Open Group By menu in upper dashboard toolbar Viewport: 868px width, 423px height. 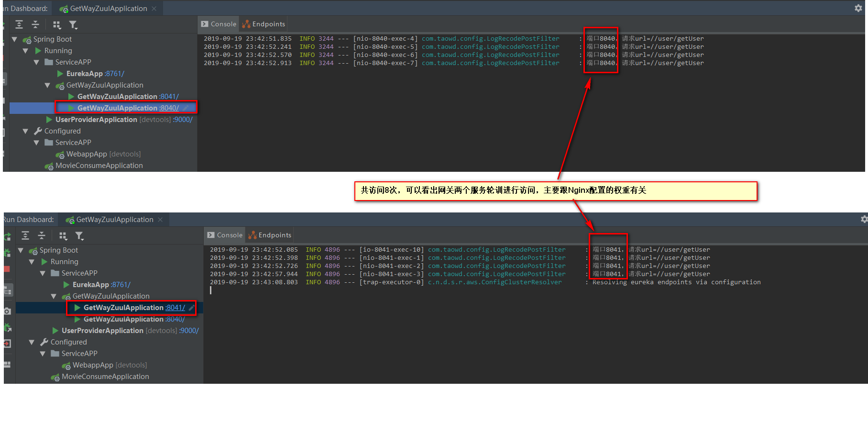[x=57, y=25]
